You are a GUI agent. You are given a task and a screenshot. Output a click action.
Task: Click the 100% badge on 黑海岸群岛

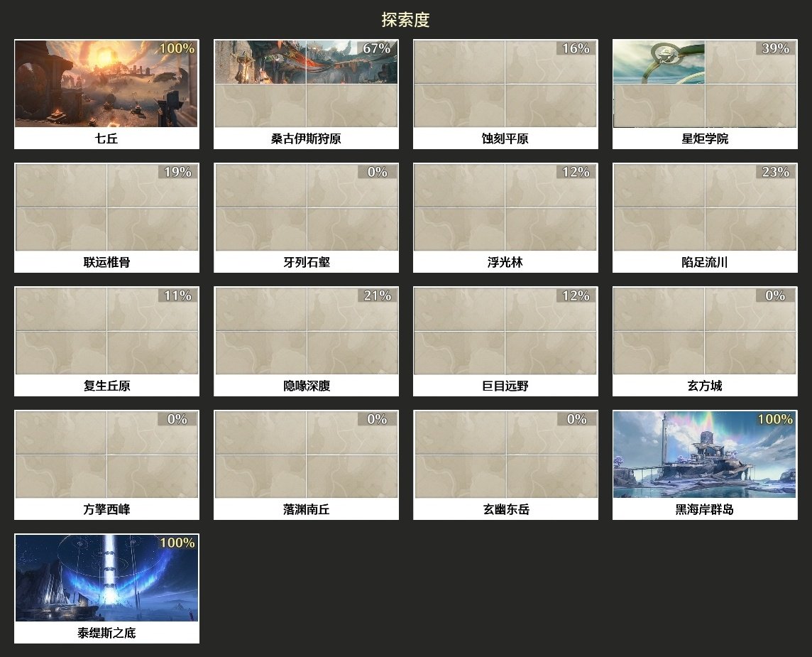tap(774, 418)
